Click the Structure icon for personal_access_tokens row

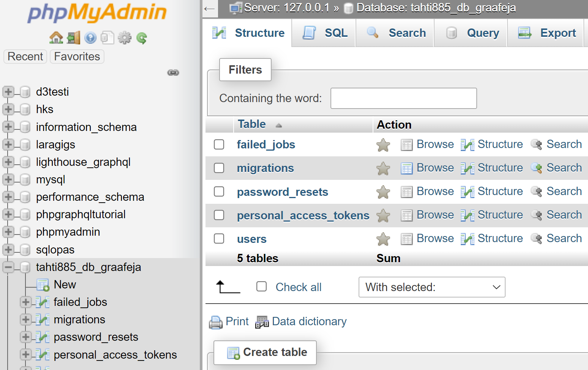coord(467,215)
